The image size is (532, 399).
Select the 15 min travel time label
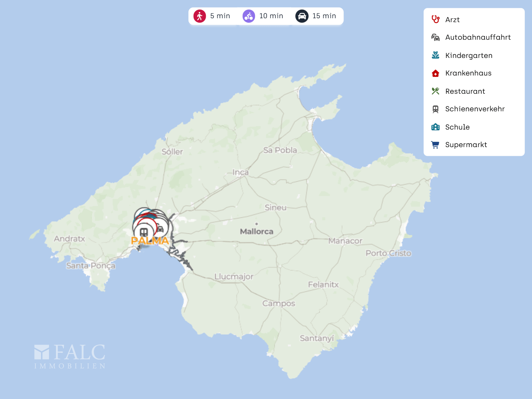point(324,16)
